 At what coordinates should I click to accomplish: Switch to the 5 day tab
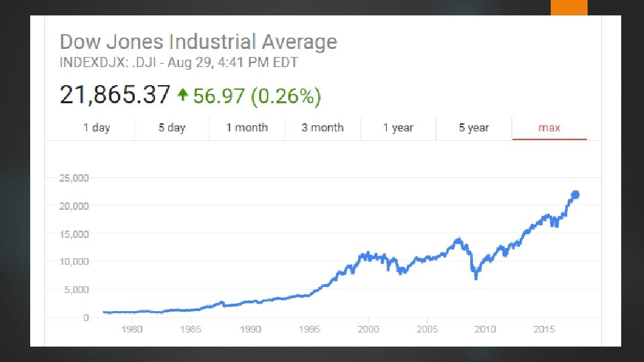click(172, 127)
